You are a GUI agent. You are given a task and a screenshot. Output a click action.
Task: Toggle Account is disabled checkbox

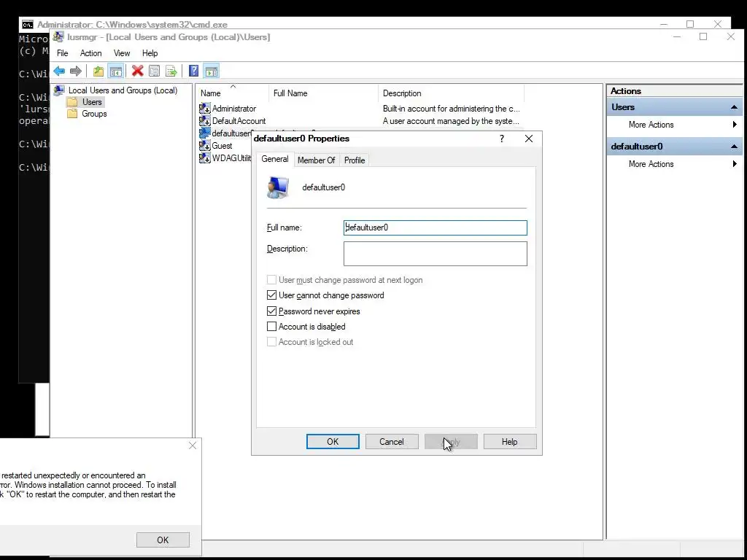(x=271, y=327)
